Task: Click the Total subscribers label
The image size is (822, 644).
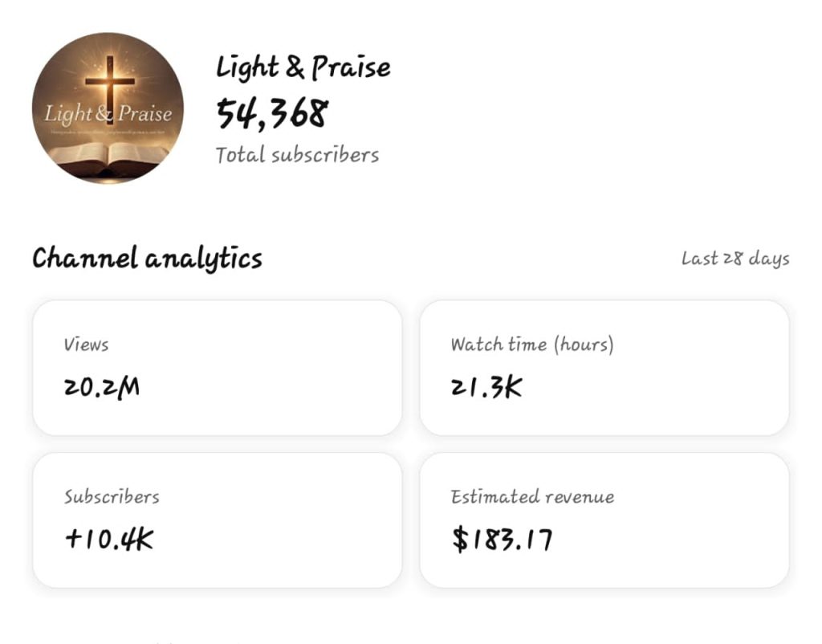Action: pyautogui.click(x=297, y=155)
